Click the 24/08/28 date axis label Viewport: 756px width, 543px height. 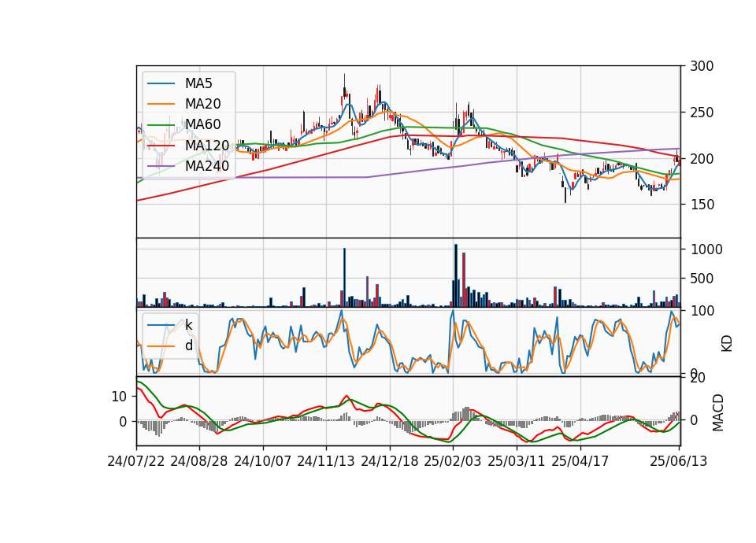(199, 461)
